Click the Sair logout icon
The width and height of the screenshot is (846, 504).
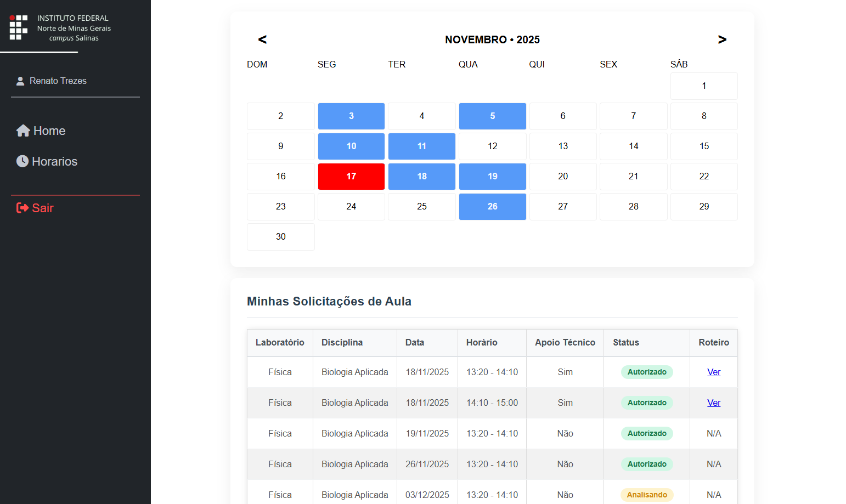[22, 208]
